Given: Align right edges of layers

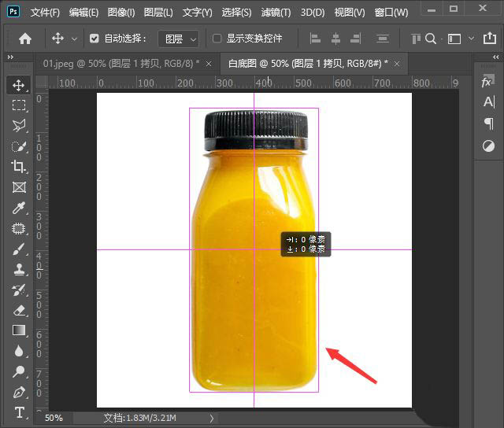Looking at the screenshot, I should tap(355, 39).
